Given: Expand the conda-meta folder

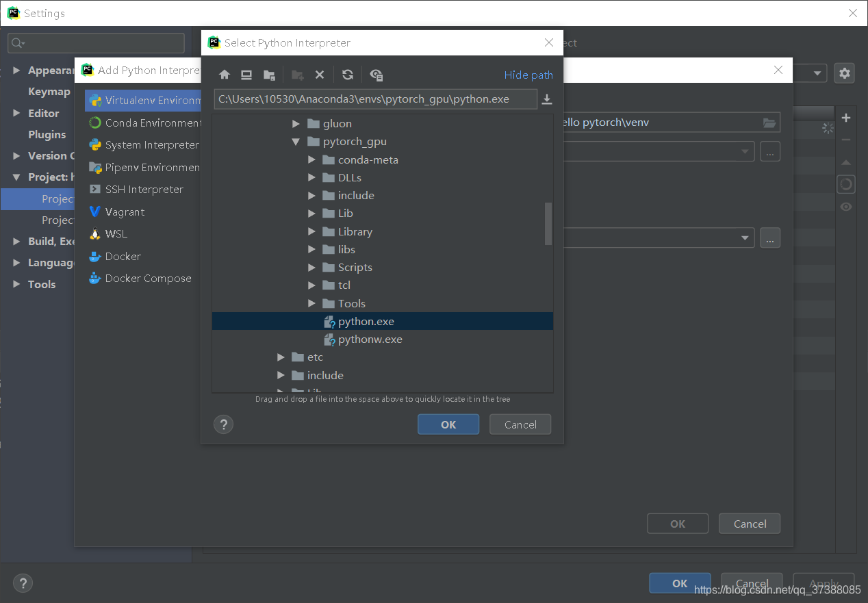Looking at the screenshot, I should point(311,159).
